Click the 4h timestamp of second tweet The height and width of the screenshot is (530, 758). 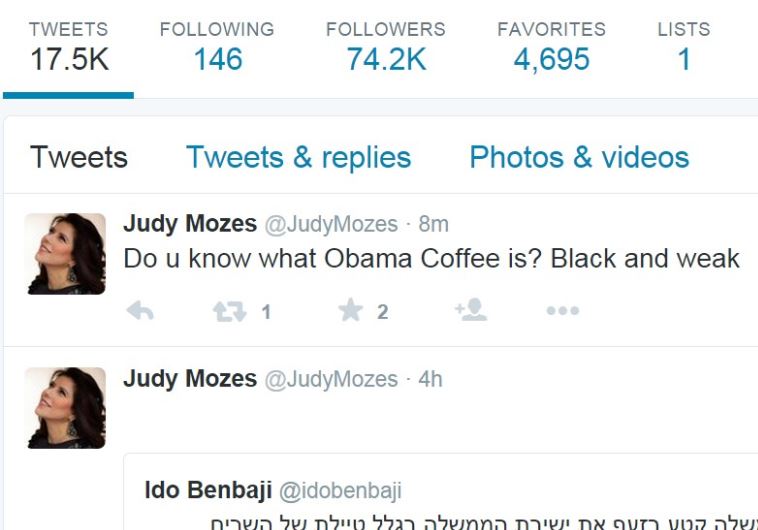click(430, 379)
